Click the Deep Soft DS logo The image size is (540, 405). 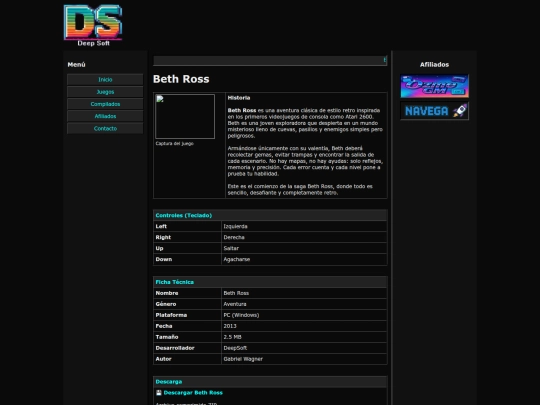click(93, 25)
